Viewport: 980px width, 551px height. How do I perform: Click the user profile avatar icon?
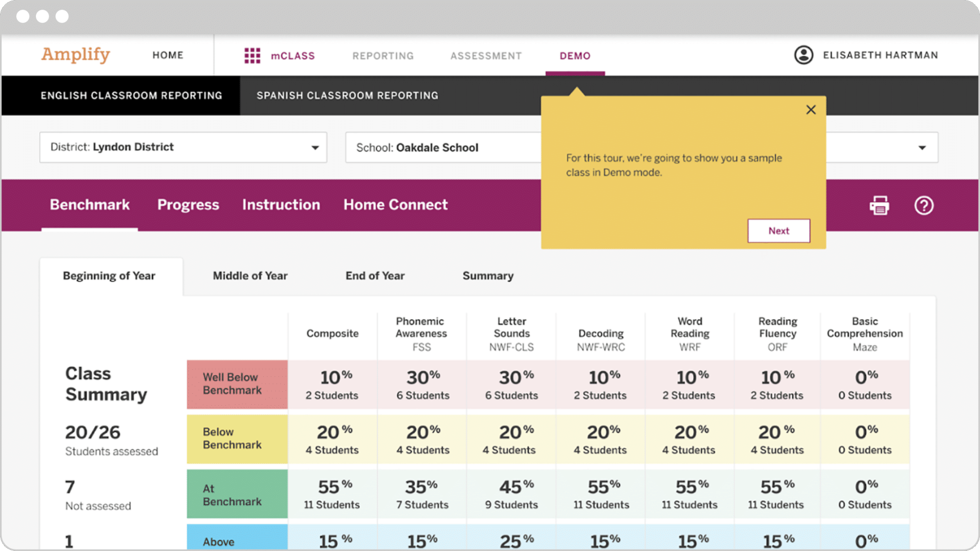click(803, 55)
